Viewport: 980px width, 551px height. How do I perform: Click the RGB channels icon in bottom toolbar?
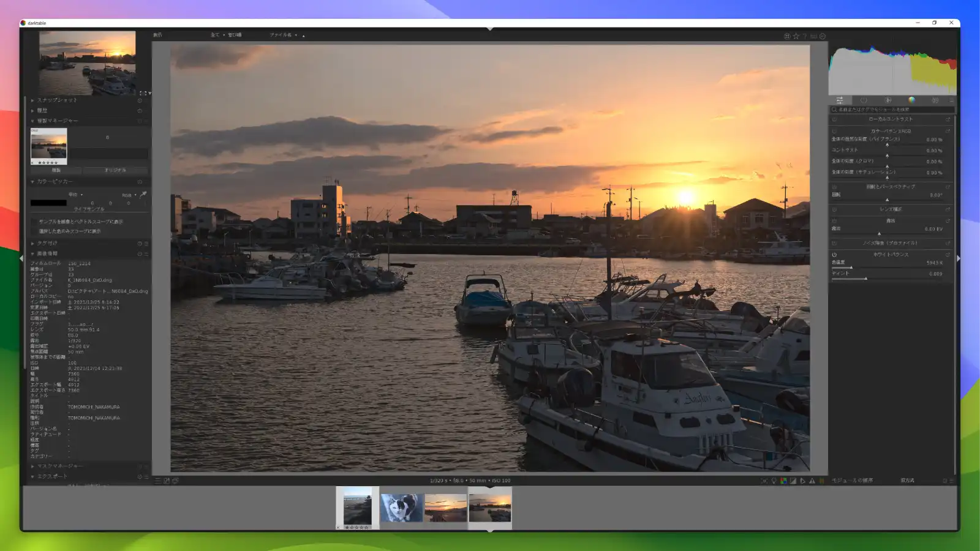pos(784,481)
